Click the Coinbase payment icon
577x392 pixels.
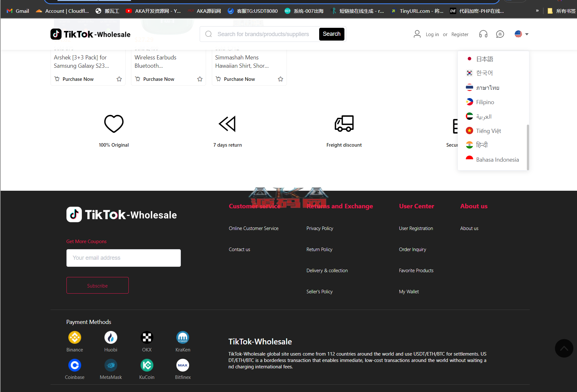pyautogui.click(x=74, y=365)
